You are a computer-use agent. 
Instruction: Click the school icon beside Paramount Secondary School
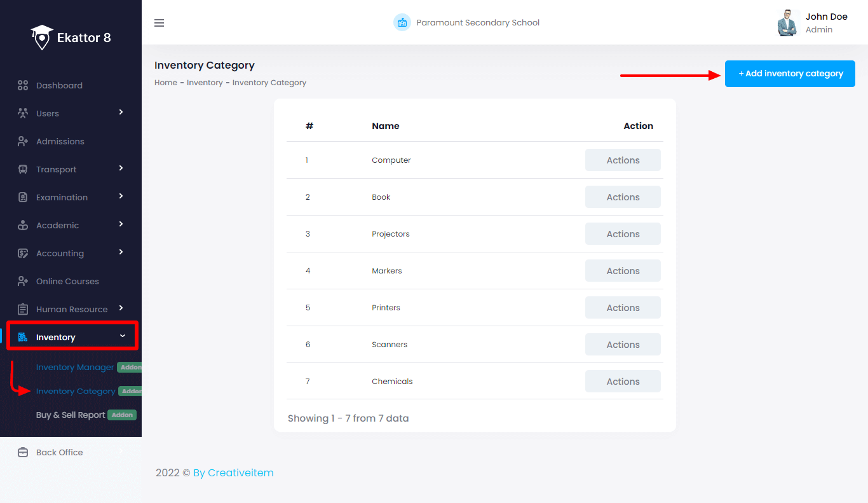coord(402,23)
